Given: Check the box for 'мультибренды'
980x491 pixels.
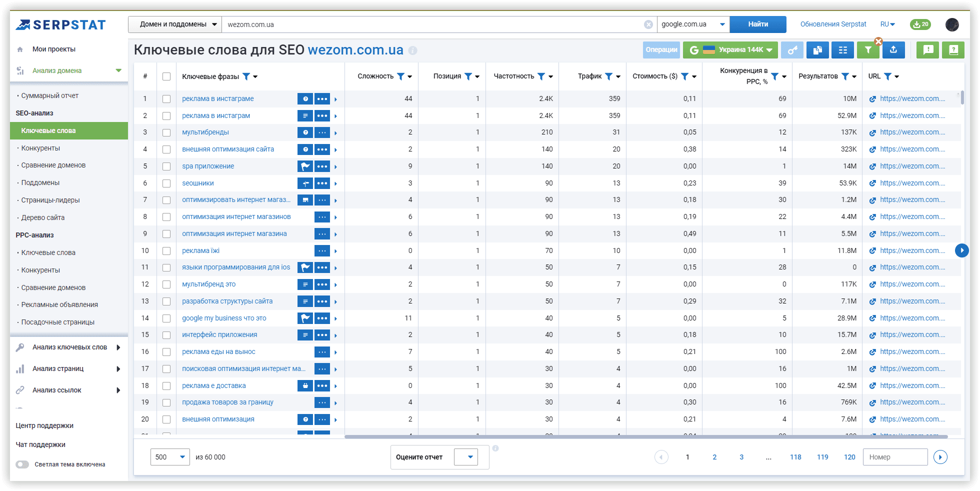Looking at the screenshot, I should 166,133.
